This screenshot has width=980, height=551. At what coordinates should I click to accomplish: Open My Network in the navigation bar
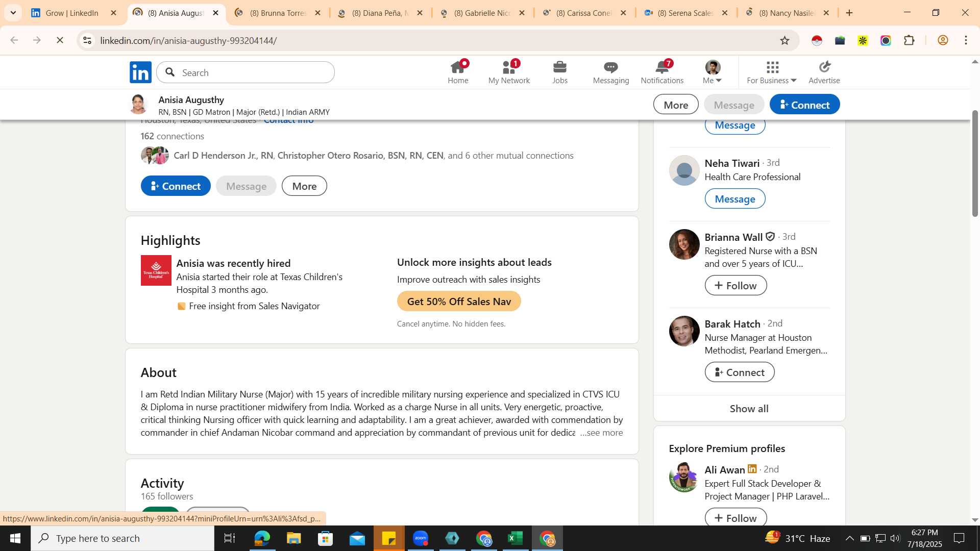(x=509, y=72)
